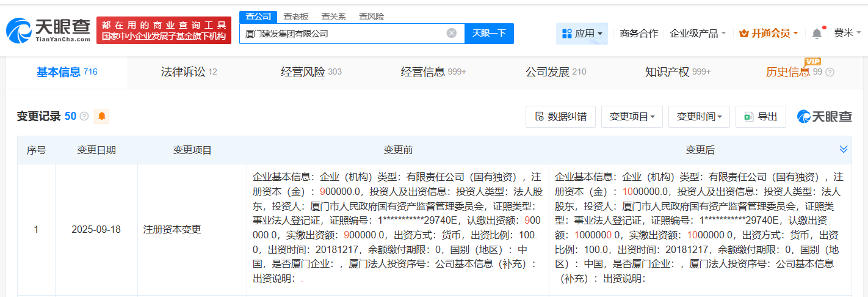This screenshot has height=297, width=868.
Task: Click the 开通会员 membership button
Action: (769, 34)
